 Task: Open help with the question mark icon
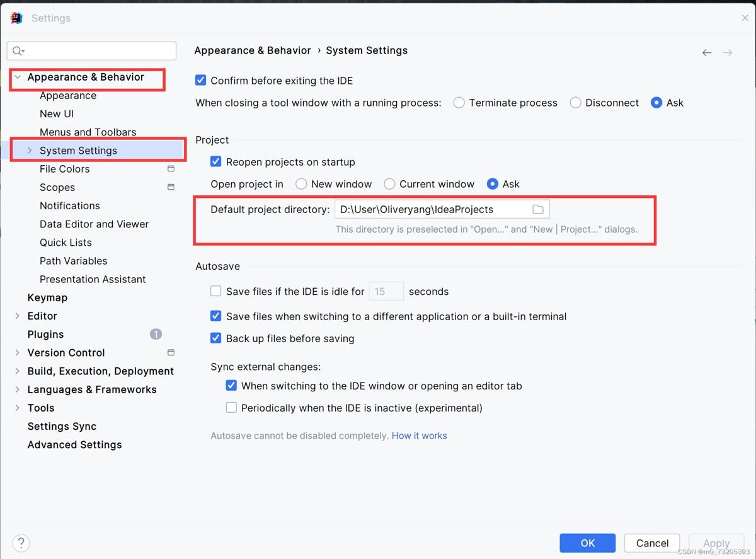[21, 543]
